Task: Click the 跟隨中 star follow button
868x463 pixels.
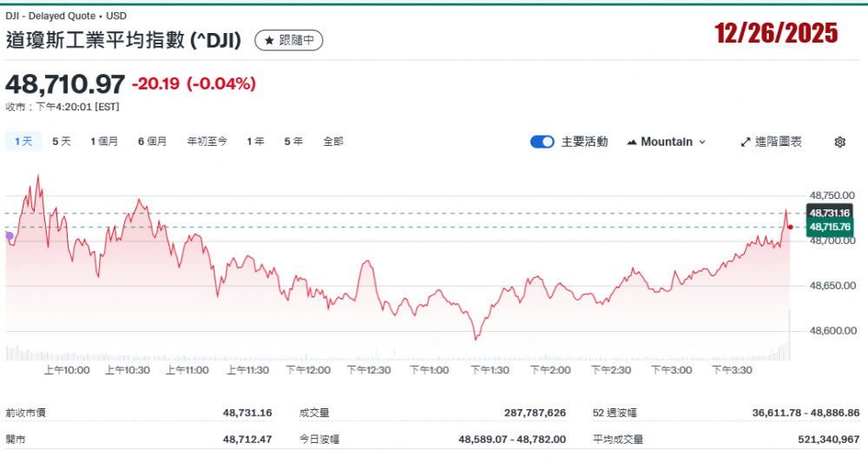Action: (x=289, y=40)
